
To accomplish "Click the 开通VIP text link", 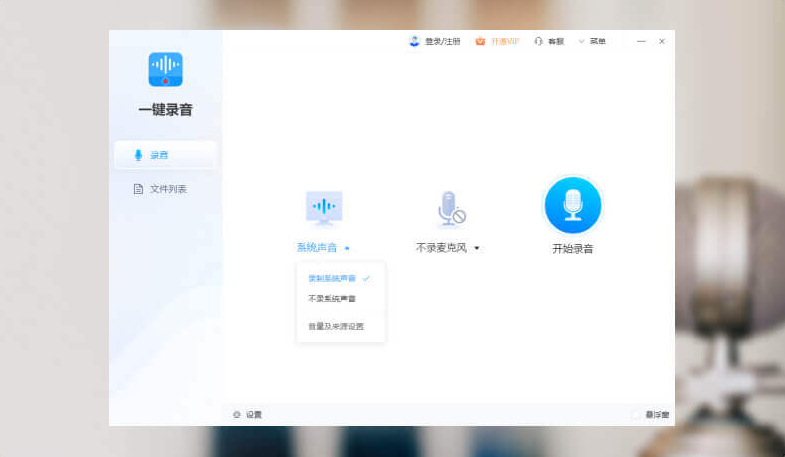I will [505, 41].
